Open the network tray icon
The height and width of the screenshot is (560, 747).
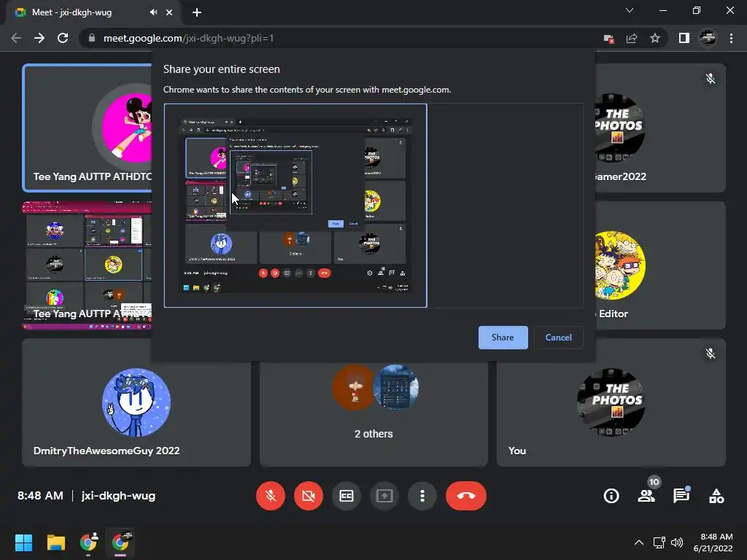tap(659, 542)
